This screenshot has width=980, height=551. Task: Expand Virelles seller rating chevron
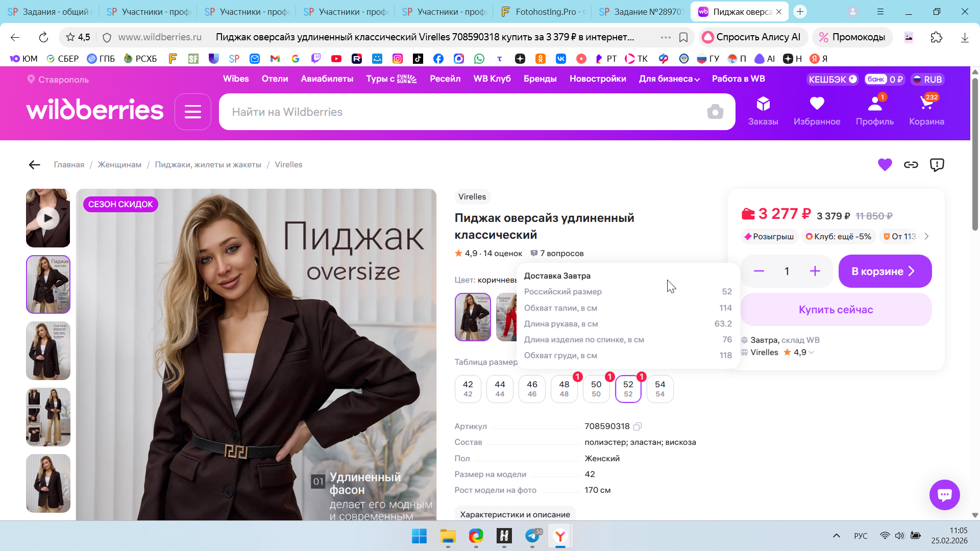tap(811, 353)
